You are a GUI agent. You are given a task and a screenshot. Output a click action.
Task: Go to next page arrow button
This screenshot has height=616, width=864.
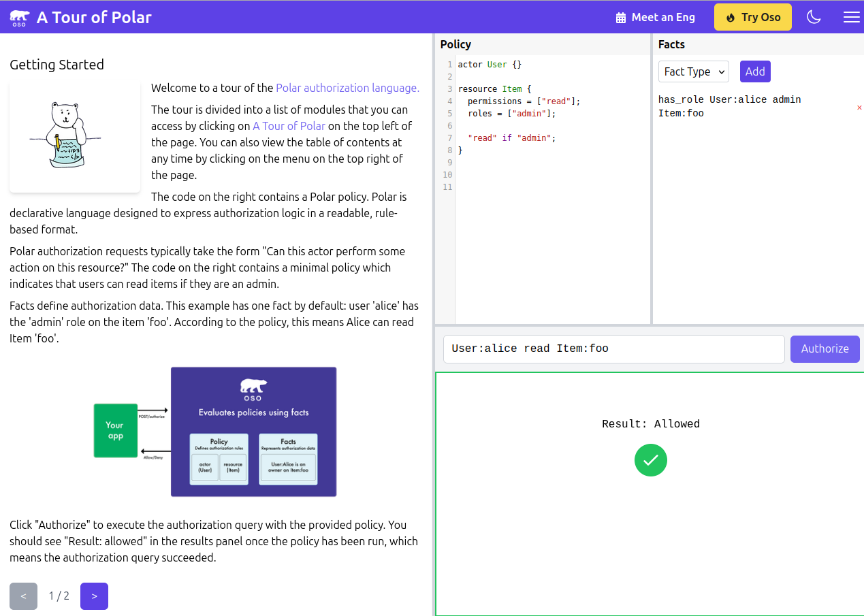94,596
